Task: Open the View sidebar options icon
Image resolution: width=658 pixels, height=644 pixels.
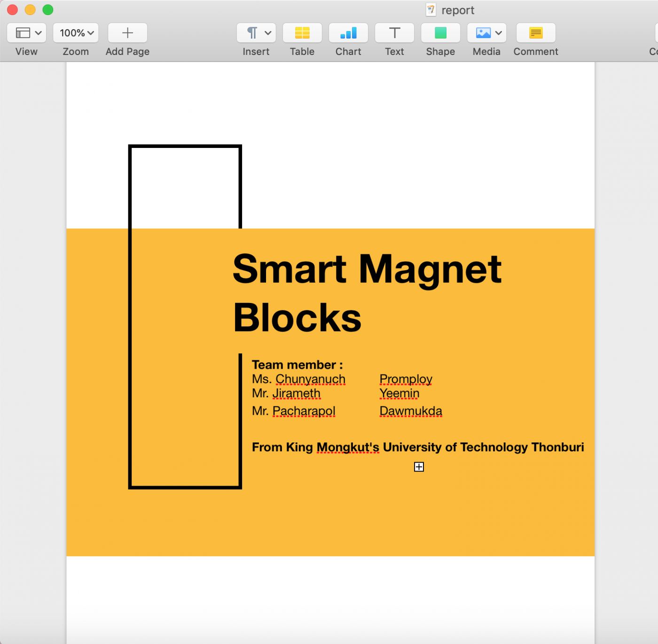Action: (x=23, y=33)
